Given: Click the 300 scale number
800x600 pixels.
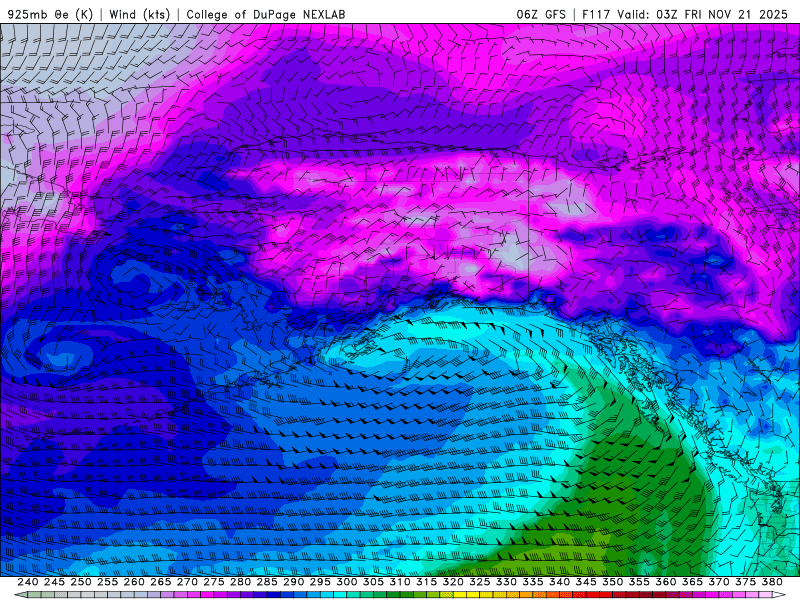Looking at the screenshot, I should 346,582.
